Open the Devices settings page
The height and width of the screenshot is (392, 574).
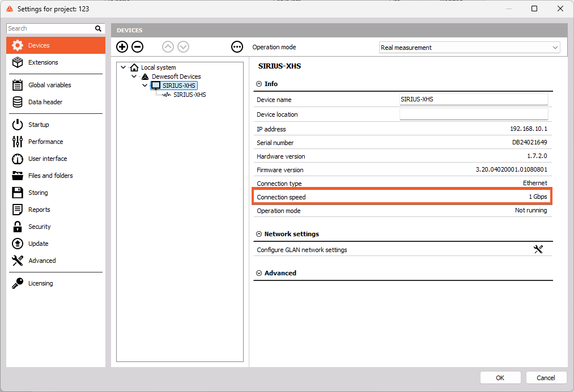[56, 45]
